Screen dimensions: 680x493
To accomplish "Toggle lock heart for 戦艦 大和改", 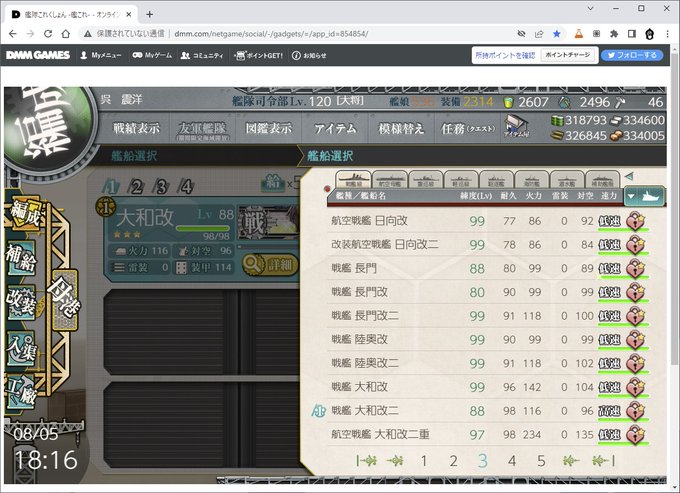I will point(635,387).
